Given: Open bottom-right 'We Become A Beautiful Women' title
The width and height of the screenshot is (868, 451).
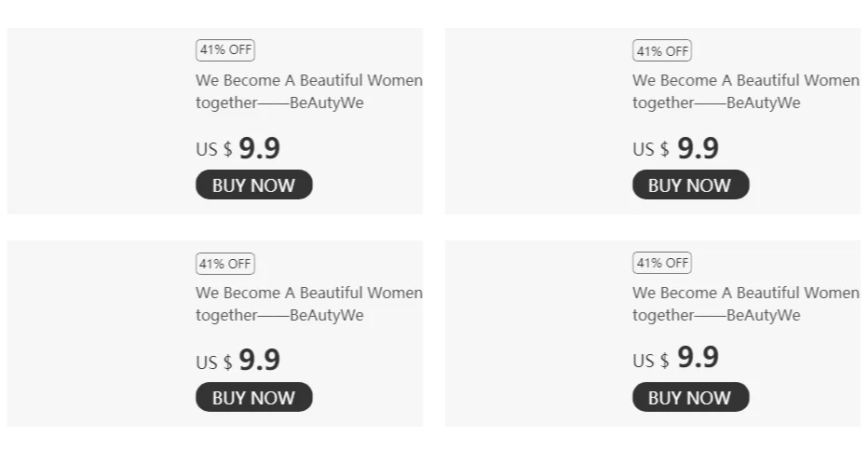Looking at the screenshot, I should (x=745, y=293).
